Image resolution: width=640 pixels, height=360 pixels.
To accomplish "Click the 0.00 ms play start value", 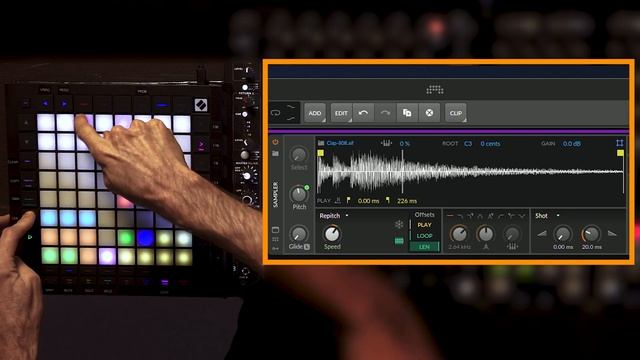I will click(x=368, y=201).
